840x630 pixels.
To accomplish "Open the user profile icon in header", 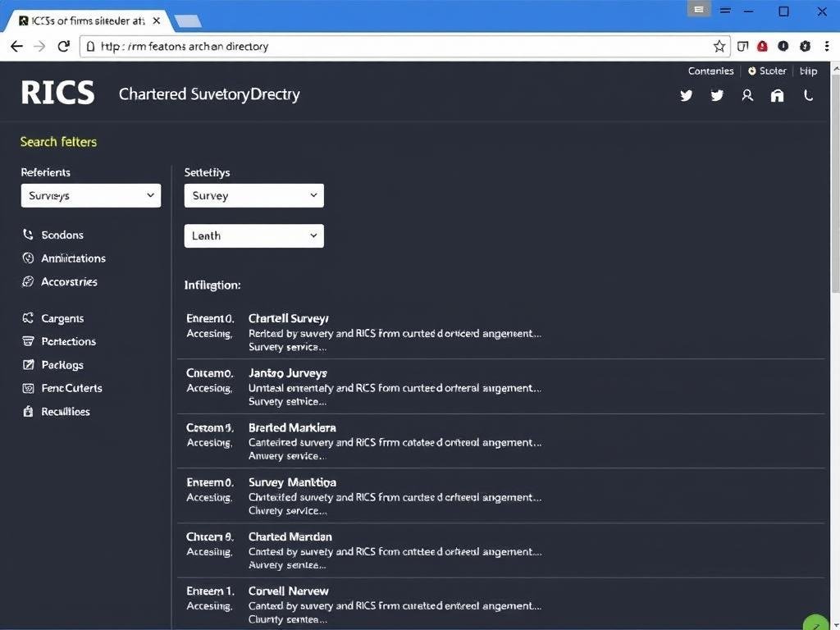I will tap(747, 95).
